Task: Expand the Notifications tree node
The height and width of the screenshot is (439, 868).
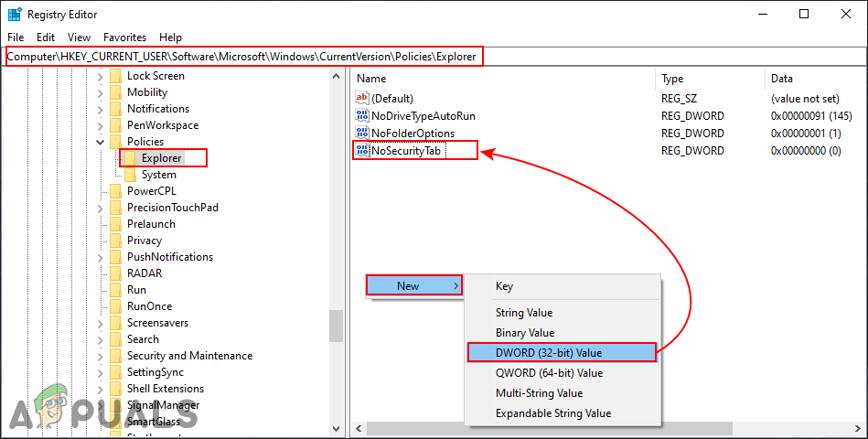Action: tap(101, 110)
